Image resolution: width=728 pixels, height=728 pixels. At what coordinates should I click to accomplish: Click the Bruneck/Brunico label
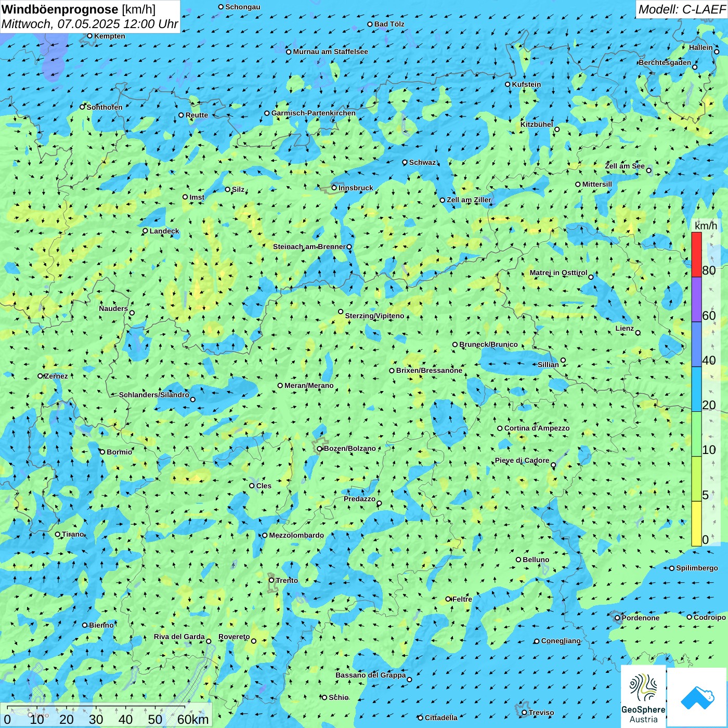[488, 344]
